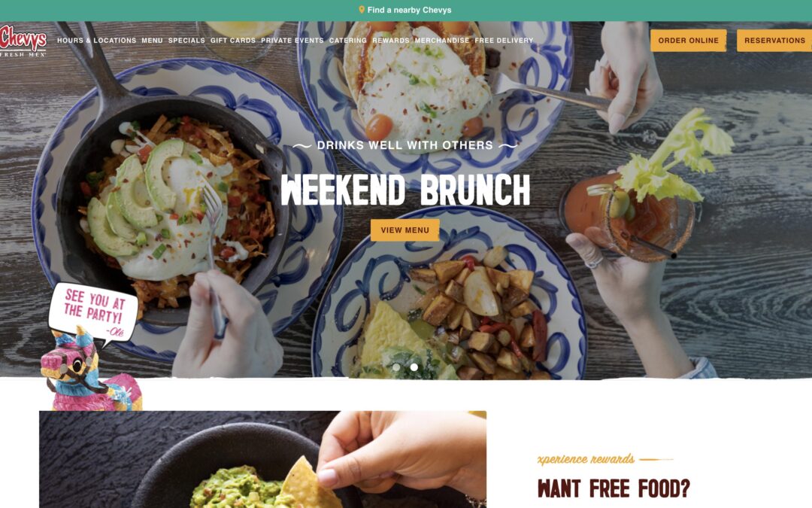
Task: Open the Free Delivery link
Action: click(504, 41)
